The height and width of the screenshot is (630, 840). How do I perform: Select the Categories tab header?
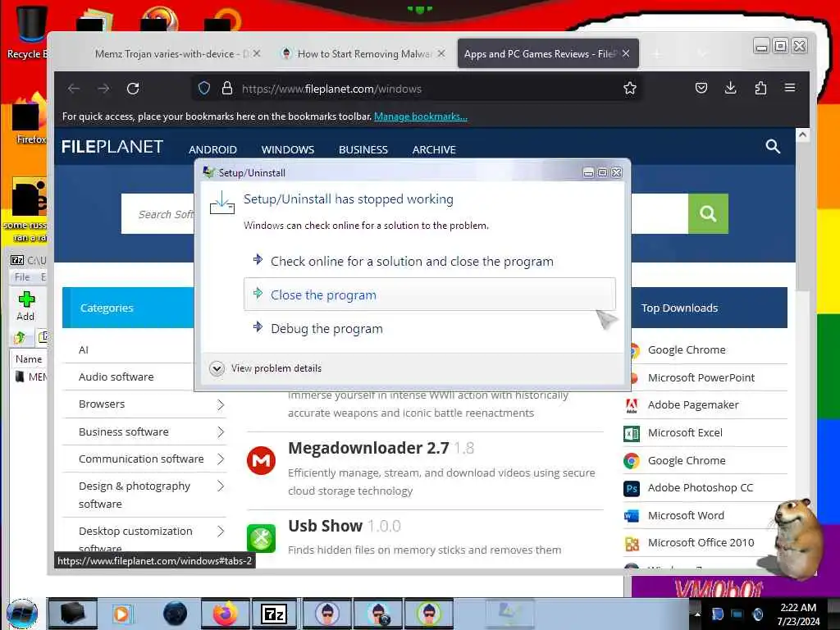point(128,308)
